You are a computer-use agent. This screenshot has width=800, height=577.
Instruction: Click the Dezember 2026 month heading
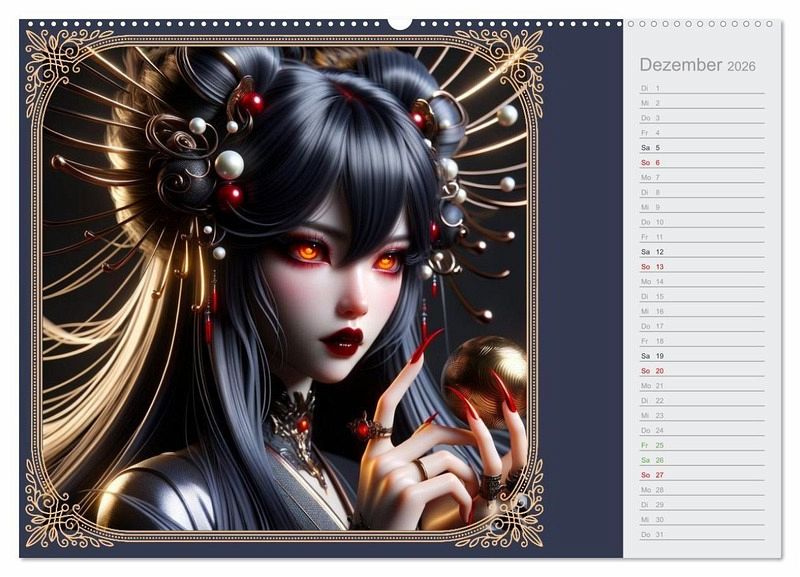(697, 65)
